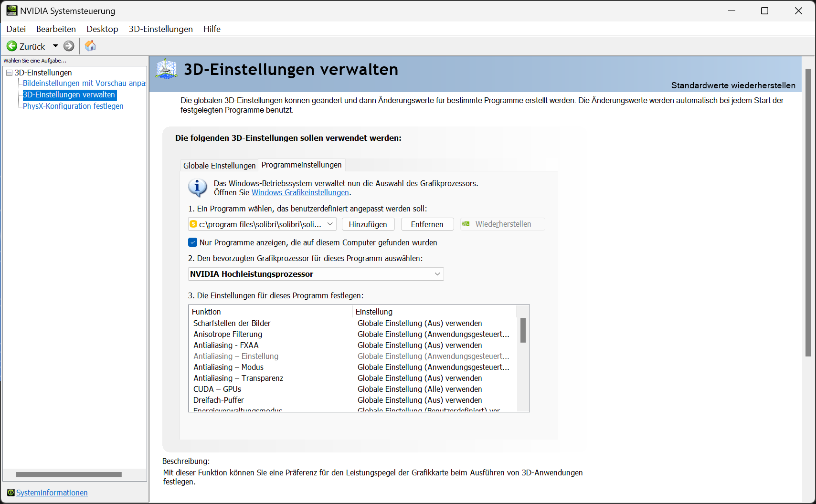Open the Desktop menu
The width and height of the screenshot is (816, 504).
coord(102,29)
